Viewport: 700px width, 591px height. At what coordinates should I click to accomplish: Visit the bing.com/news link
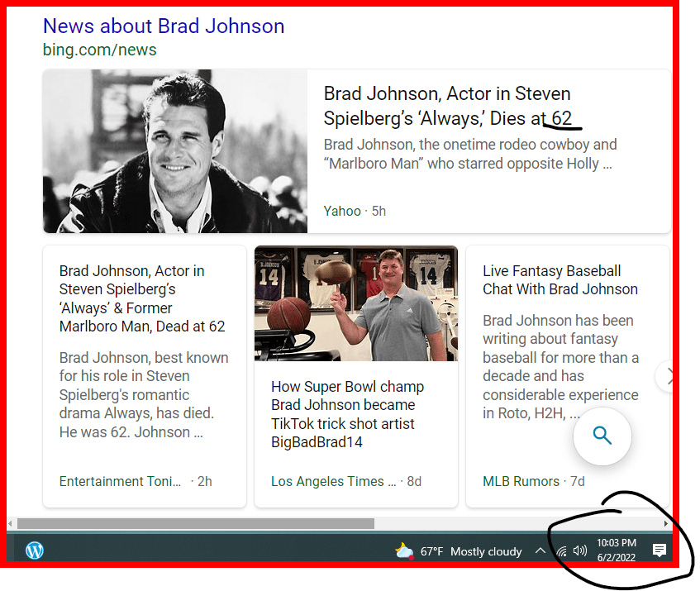[99, 50]
